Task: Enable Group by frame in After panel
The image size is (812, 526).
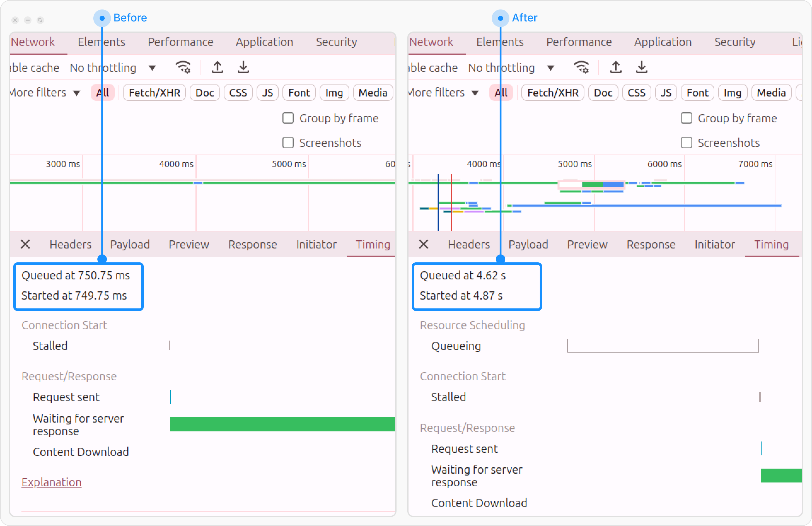Action: [686, 119]
